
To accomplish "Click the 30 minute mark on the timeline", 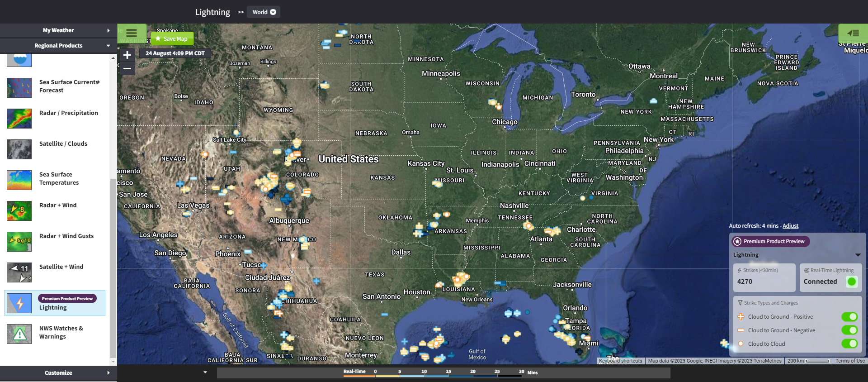I will (522, 372).
